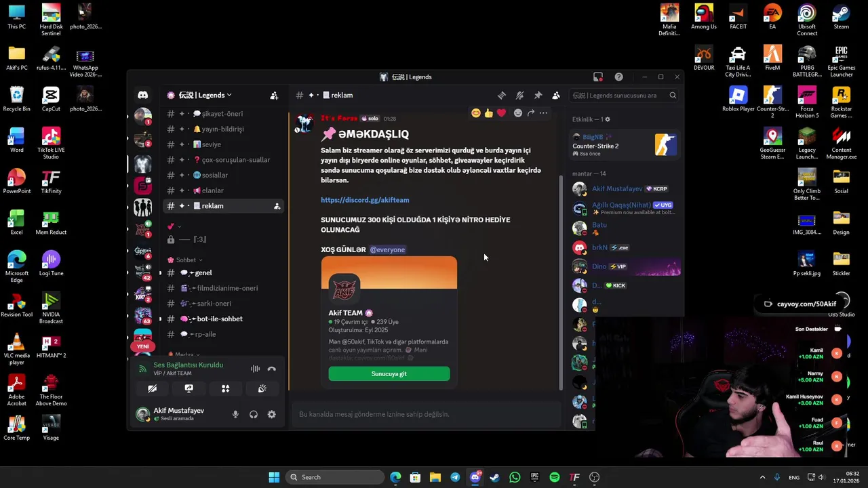The height and width of the screenshot is (488, 868).
Task: Open çox-soruşulan-suallar channel
Action: (222, 160)
